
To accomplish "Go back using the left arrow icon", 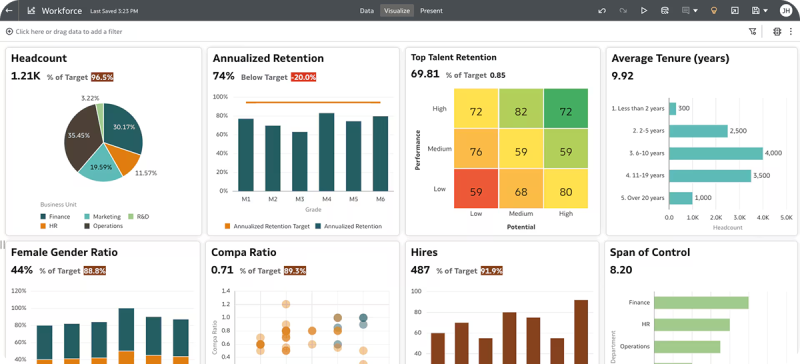I will point(9,11).
